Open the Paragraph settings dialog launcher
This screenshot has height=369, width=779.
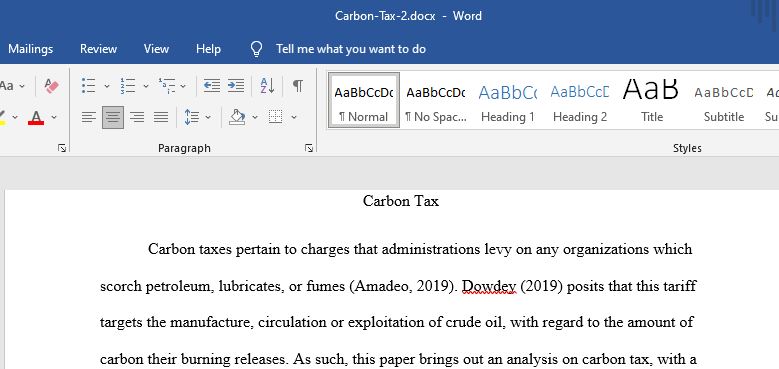coord(309,148)
